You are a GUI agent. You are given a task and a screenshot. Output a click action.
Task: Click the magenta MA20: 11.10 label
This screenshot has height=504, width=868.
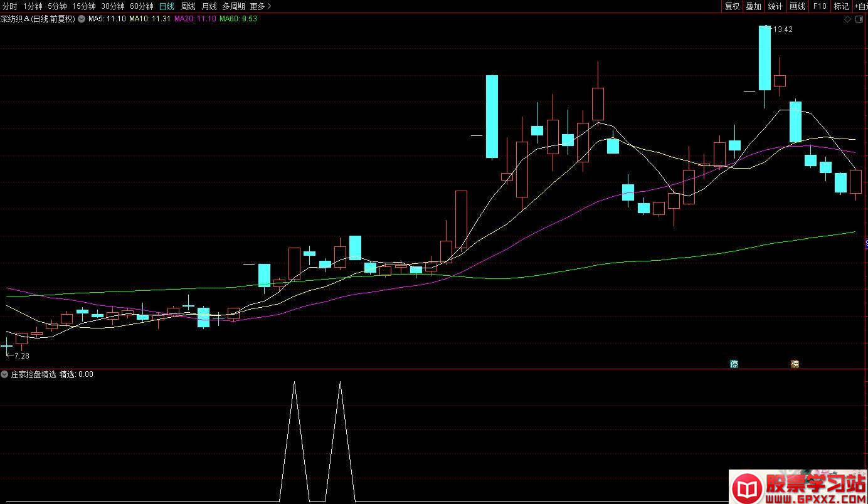195,19
